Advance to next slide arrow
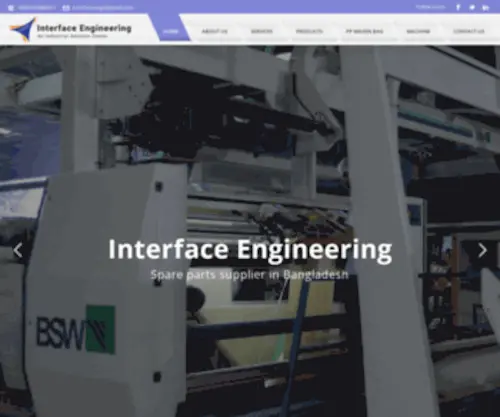This screenshot has height=417, width=500. click(482, 250)
